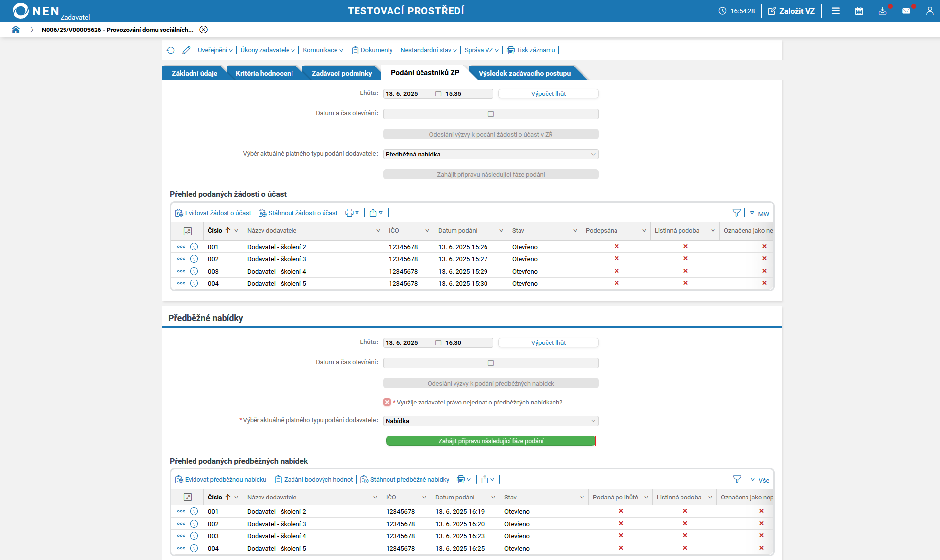
Task: Click Evidovat předběžnou nabídku link
Action: (221, 479)
